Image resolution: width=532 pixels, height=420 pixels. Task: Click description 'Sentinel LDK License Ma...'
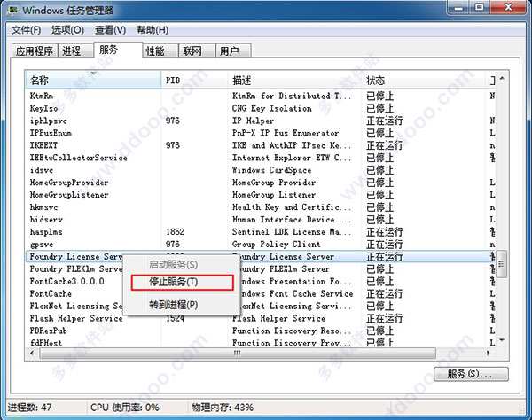point(292,232)
